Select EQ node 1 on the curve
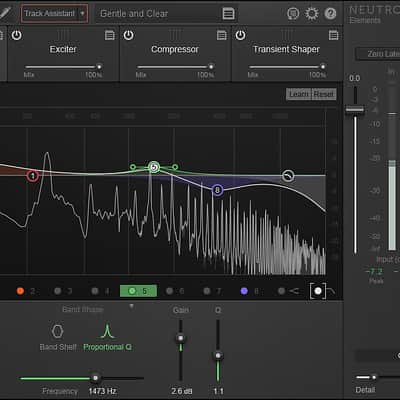Image resolution: width=400 pixels, height=400 pixels. pyautogui.click(x=33, y=176)
